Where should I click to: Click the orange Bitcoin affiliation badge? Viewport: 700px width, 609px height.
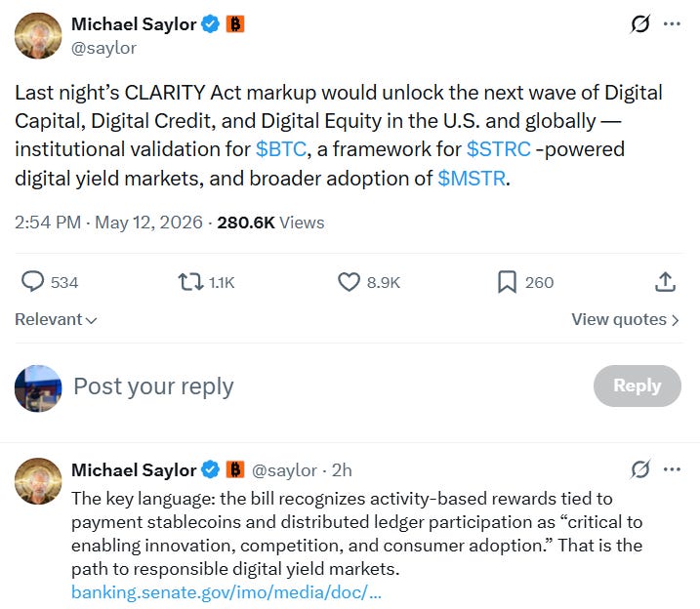click(x=235, y=24)
